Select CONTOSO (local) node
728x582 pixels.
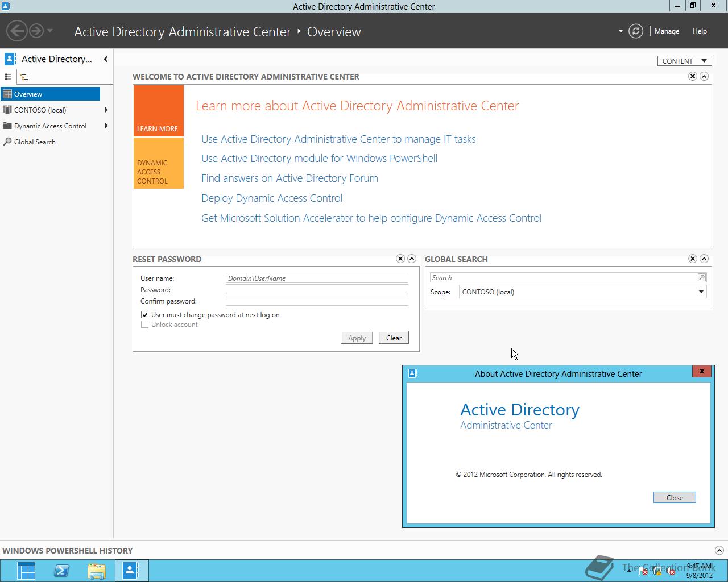40,110
